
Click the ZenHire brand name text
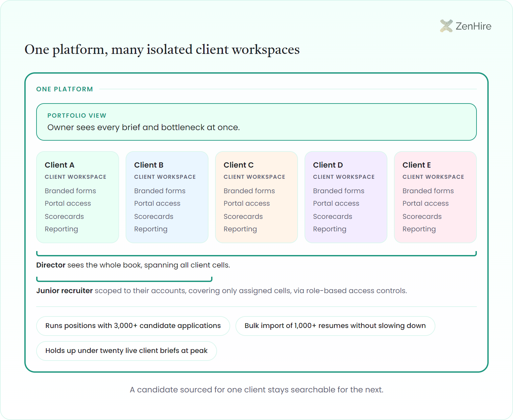(474, 26)
